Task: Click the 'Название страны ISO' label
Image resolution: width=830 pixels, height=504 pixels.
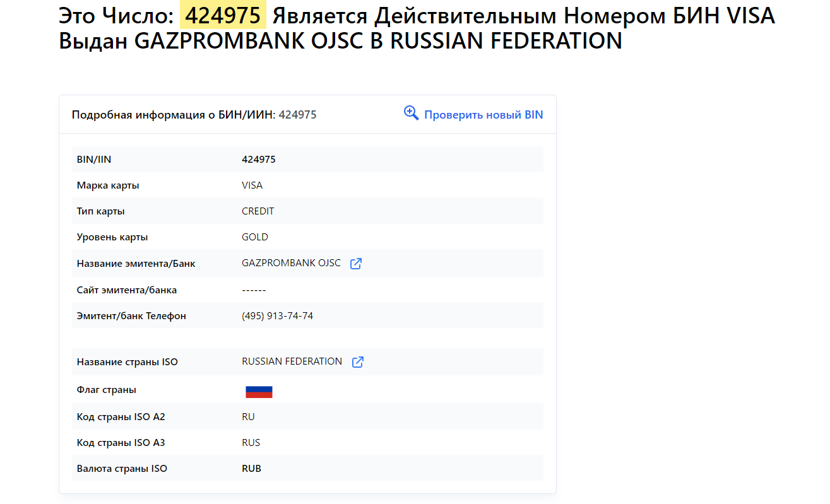Action: 127,362
